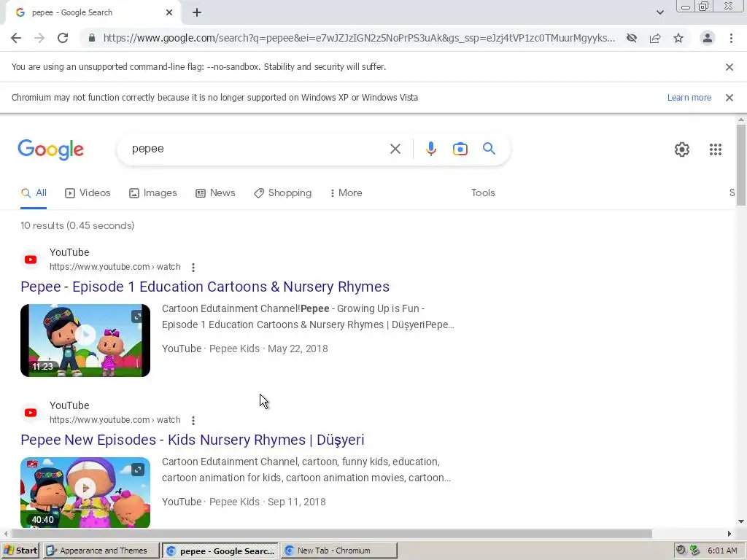747x560 pixels.
Task: Click the pepee Google Search taskbar button
Action: tap(220, 551)
